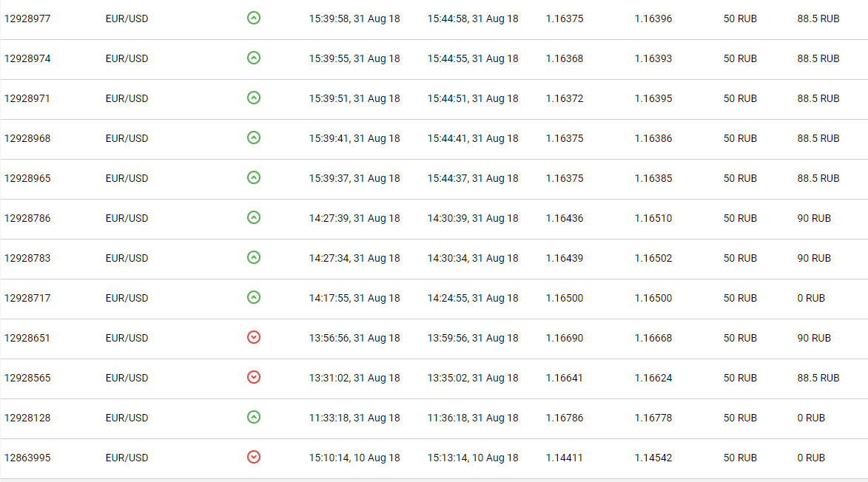Click the up arrow icon for trade 12928717
The height and width of the screenshot is (482, 868).
254,297
